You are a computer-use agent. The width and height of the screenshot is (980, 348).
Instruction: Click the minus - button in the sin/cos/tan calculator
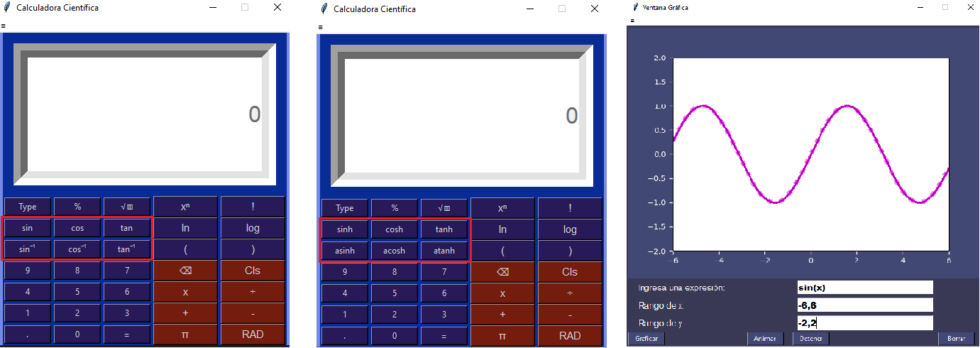tap(253, 313)
